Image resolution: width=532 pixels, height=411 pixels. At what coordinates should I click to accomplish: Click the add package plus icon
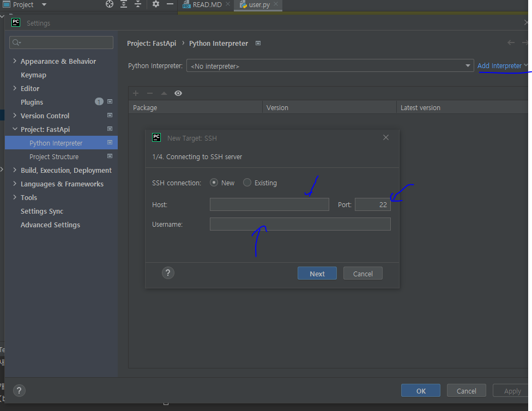point(136,93)
